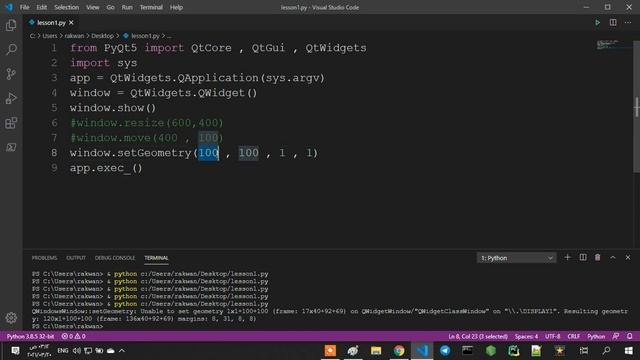Switch to the Problems panel tab
640x360 pixels.
click(44, 258)
